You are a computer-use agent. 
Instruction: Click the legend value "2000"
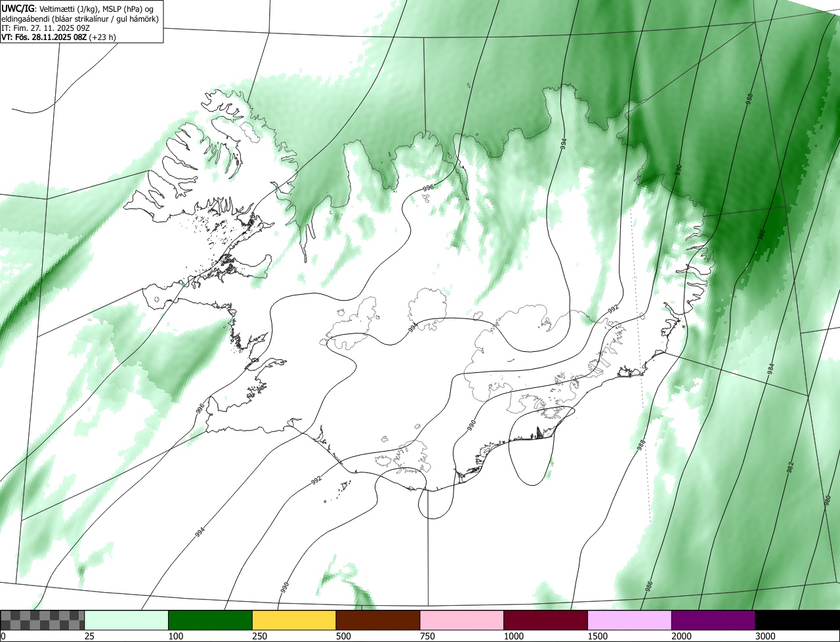[x=681, y=637]
